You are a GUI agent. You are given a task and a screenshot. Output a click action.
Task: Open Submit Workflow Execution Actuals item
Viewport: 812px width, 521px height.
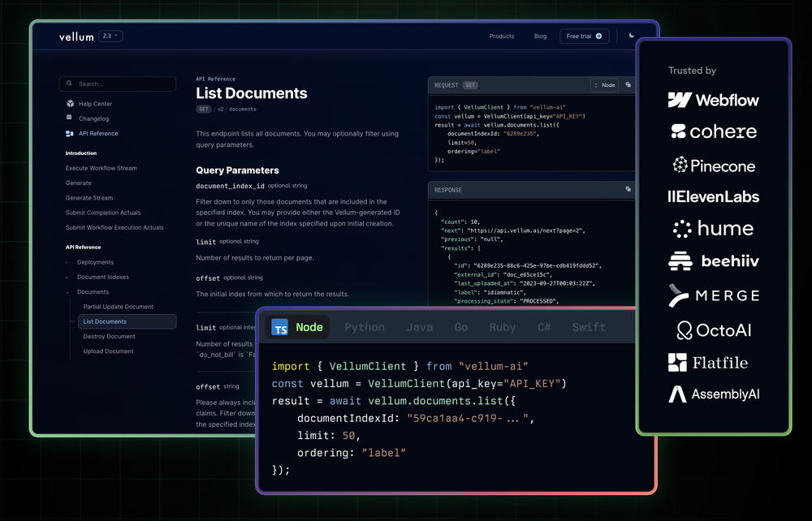coord(114,228)
